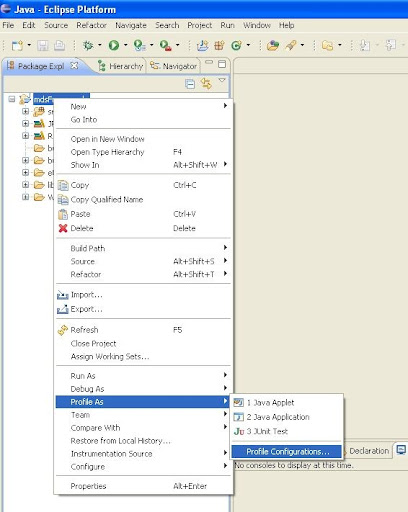The height and width of the screenshot is (512, 408).
Task: Click the External Tools run icon
Action: 165,45
